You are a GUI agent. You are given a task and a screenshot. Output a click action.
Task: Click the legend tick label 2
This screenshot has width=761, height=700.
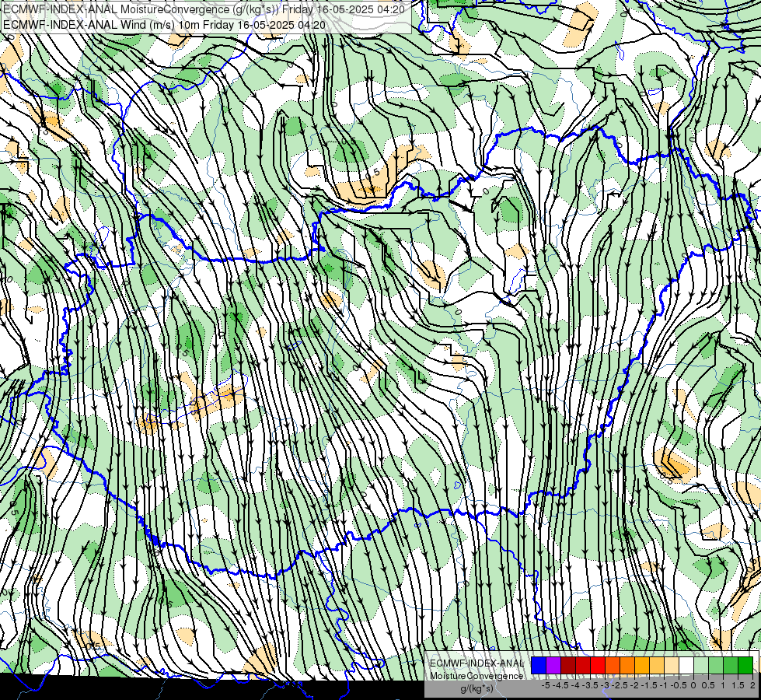pos(752,685)
